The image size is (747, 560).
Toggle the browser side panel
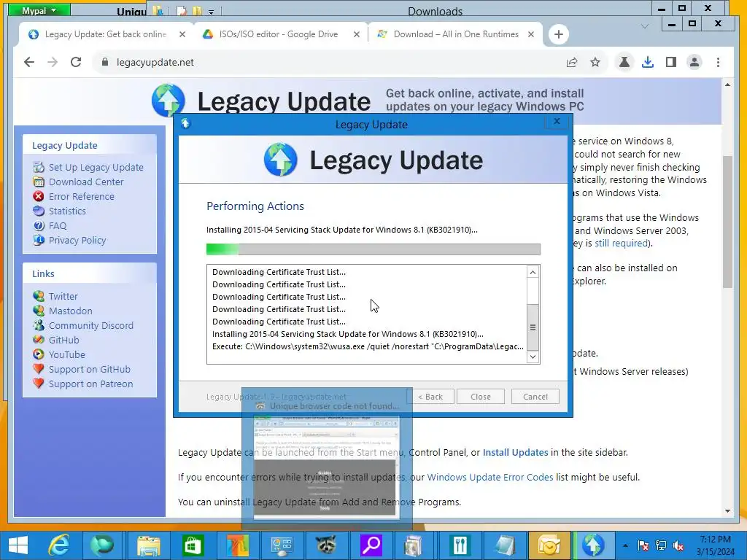[x=671, y=63]
